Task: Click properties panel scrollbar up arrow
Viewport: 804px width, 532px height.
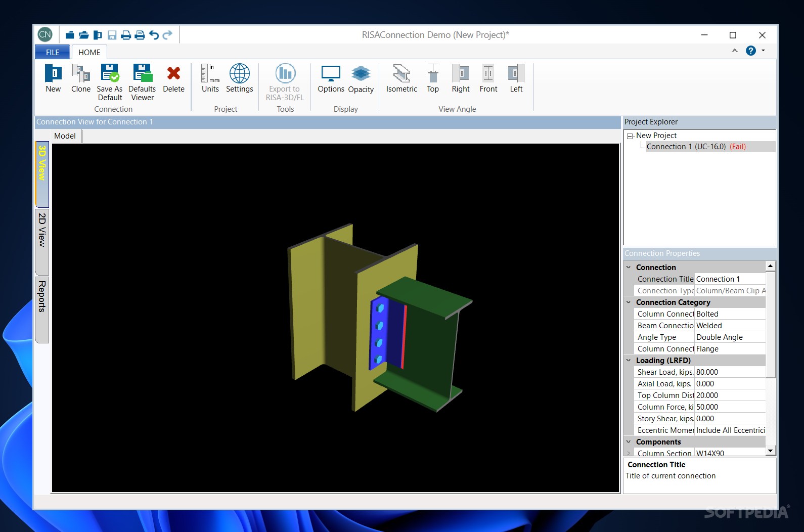Action: (771, 266)
